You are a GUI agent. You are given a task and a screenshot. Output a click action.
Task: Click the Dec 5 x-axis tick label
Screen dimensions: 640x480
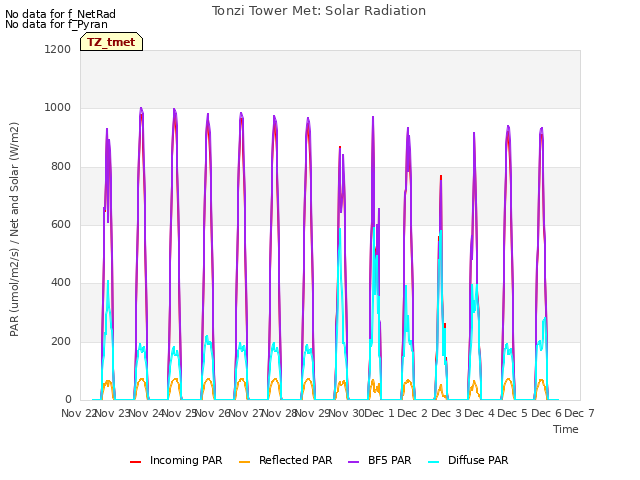513,413
